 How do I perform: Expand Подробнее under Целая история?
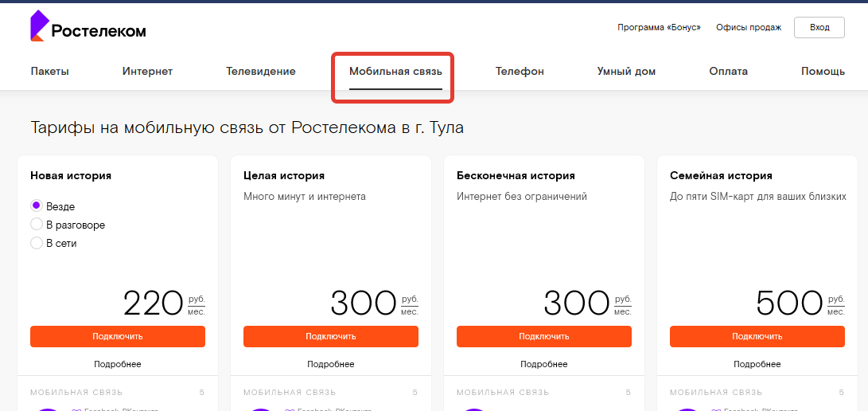pos(331,364)
